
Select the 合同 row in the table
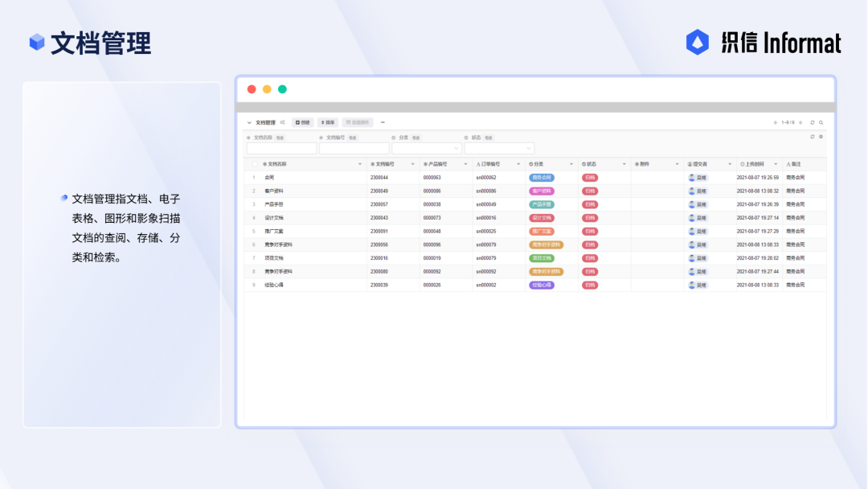coord(535,178)
